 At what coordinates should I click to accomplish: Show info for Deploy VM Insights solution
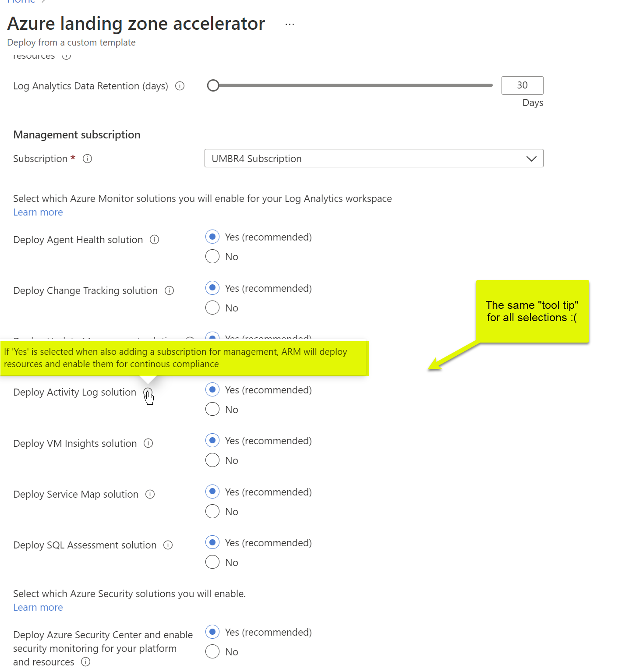148,443
